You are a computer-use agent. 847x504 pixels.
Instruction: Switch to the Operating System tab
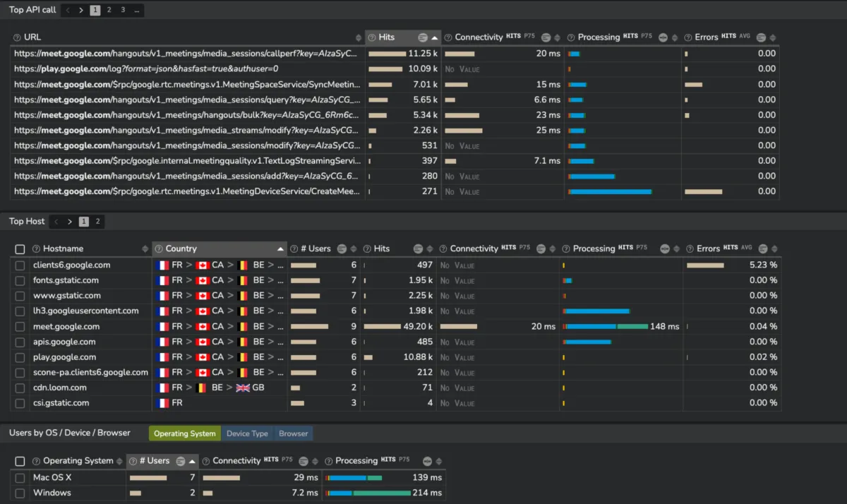(x=185, y=433)
